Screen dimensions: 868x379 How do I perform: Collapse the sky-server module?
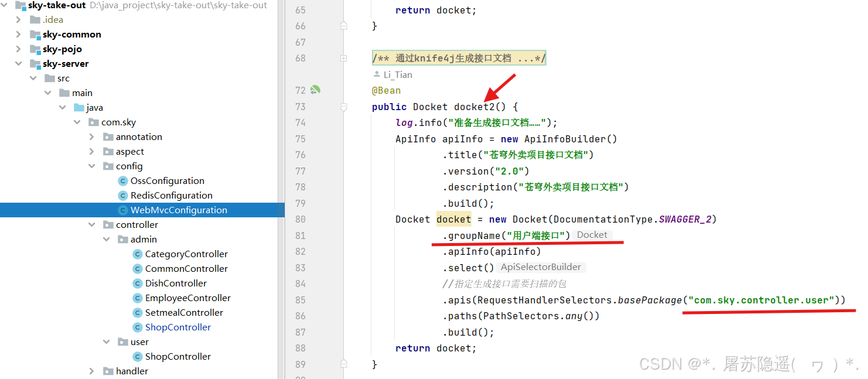(x=19, y=64)
